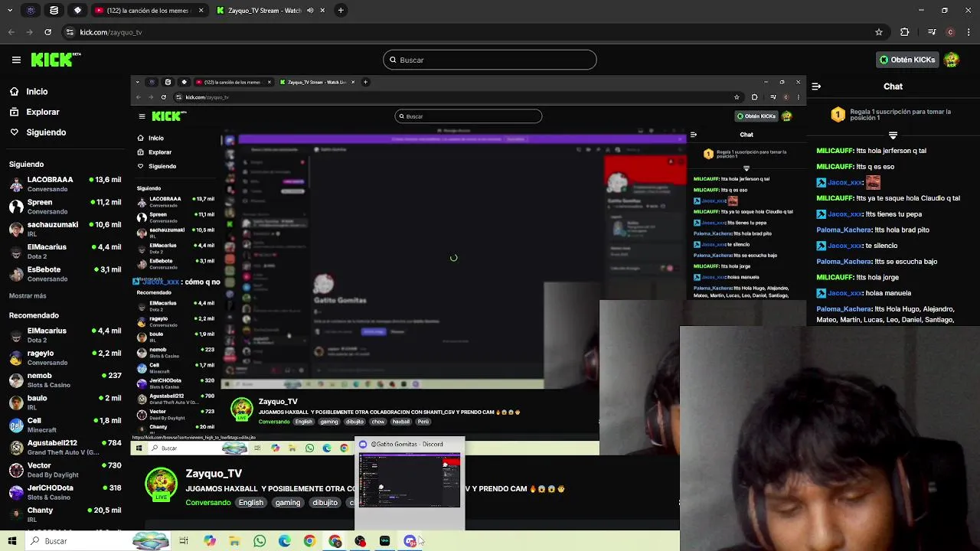Viewport: 980px width, 551px height.
Task: Open Spreen channel in followed list
Action: (64, 207)
